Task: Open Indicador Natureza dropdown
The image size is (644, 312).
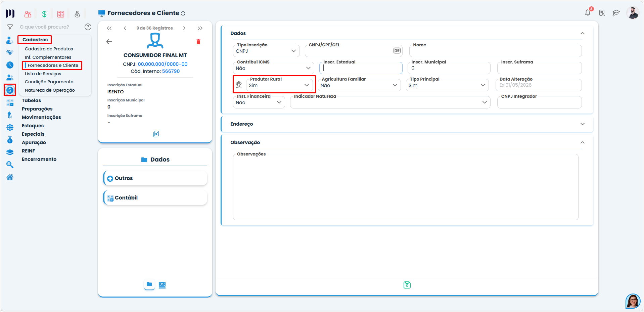Action: coord(390,102)
